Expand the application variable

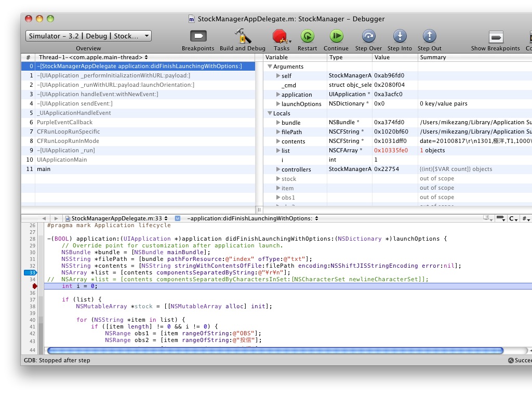coord(278,95)
